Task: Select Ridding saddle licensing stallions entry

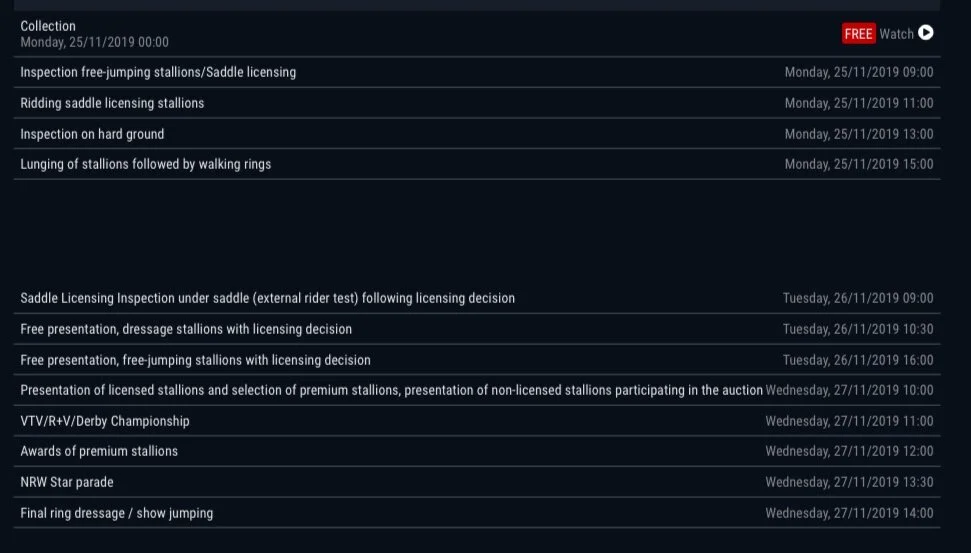Action: (x=477, y=103)
